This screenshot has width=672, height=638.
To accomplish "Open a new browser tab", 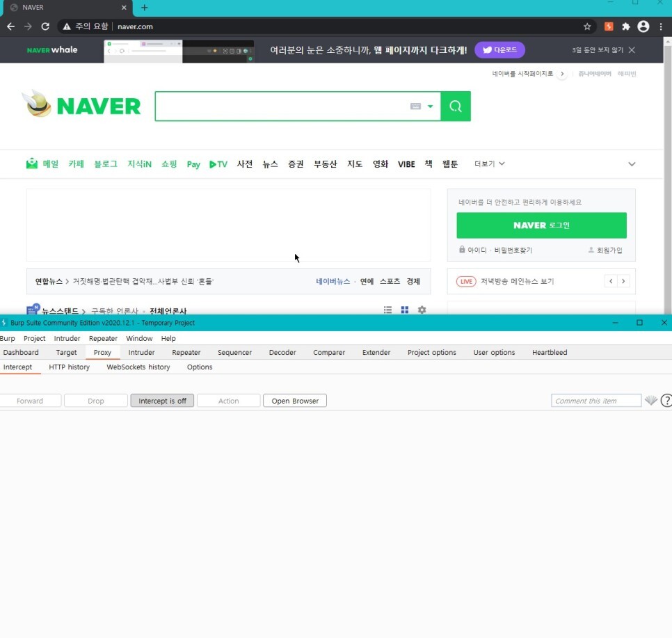I will pos(145,7).
